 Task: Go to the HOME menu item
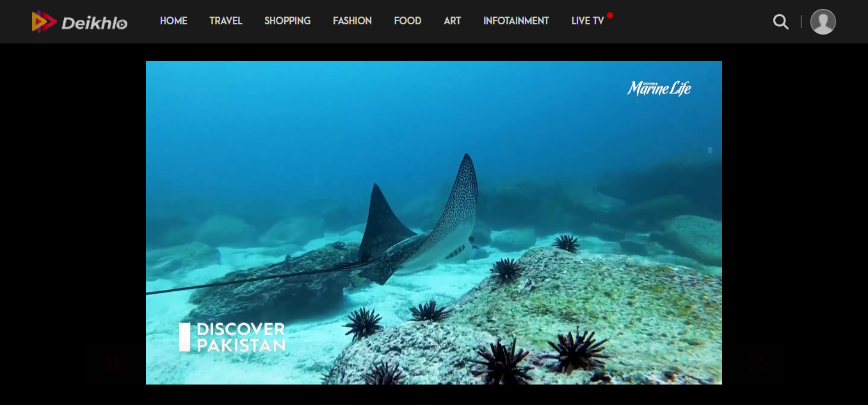[173, 21]
